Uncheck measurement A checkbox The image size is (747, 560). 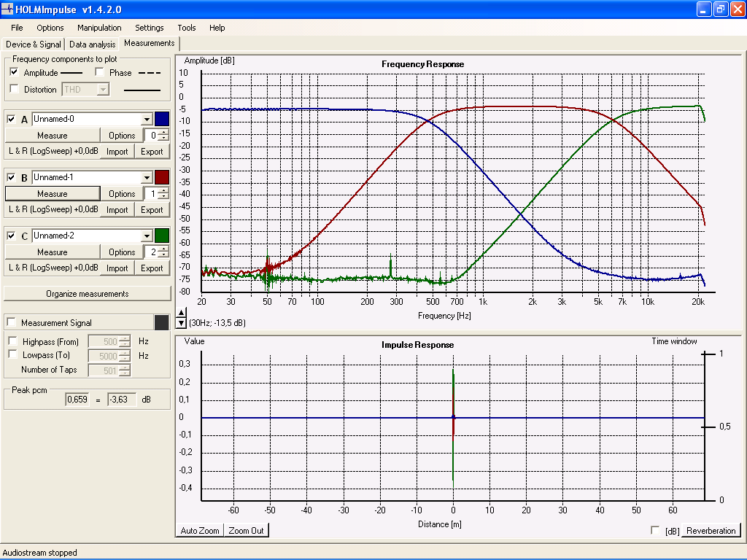(12, 119)
